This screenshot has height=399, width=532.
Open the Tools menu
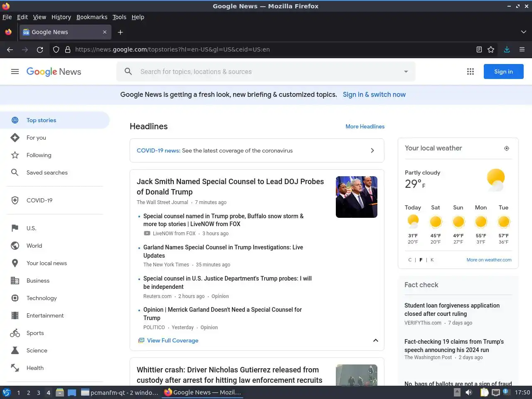point(119,17)
